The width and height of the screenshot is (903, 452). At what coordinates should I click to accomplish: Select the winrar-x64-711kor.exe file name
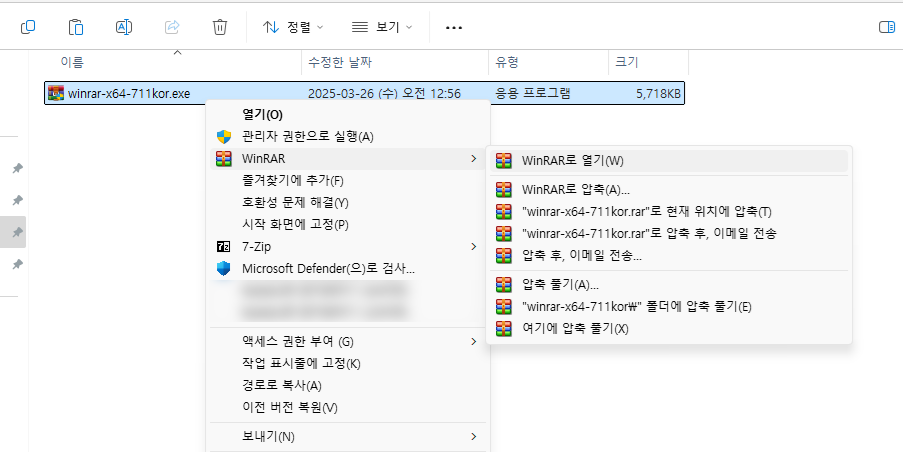[129, 93]
